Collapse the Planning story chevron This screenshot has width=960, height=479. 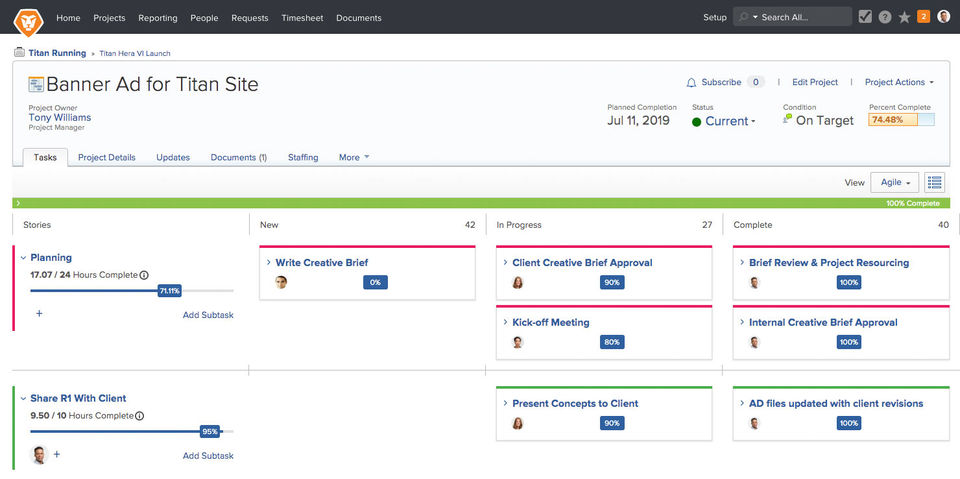click(x=22, y=258)
